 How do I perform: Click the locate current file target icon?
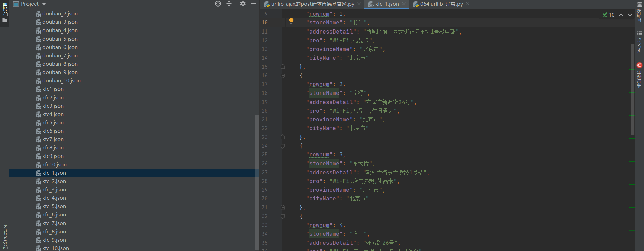pyautogui.click(x=218, y=4)
